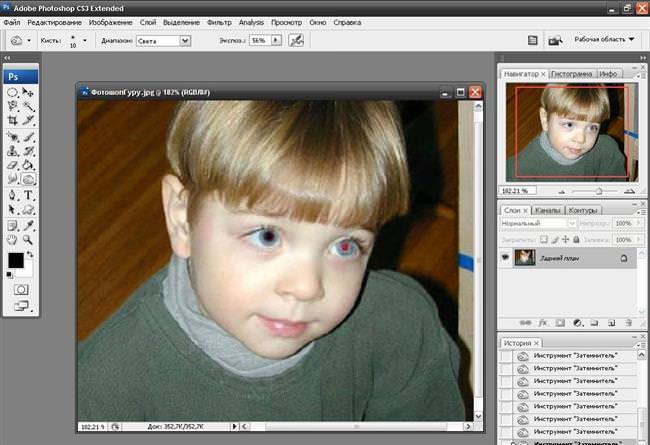Select the Hand tool
The height and width of the screenshot is (445, 650).
tap(12, 240)
